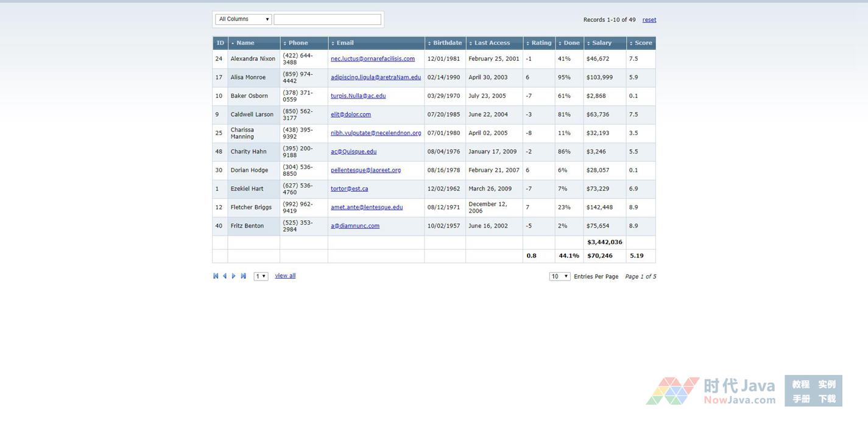The height and width of the screenshot is (437, 868).
Task: Click the Email column header
Action: coord(345,43)
